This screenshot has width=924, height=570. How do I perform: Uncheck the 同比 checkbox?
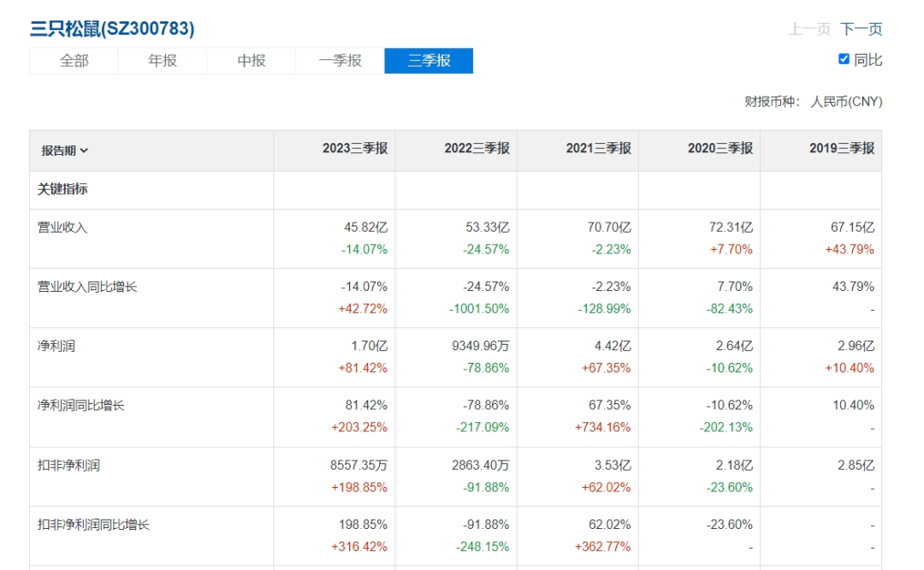(844, 60)
